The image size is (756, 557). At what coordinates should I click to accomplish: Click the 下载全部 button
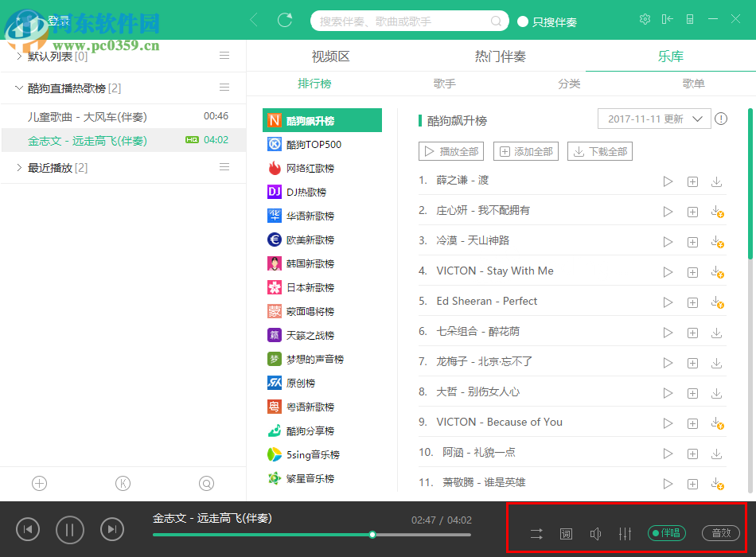599,151
